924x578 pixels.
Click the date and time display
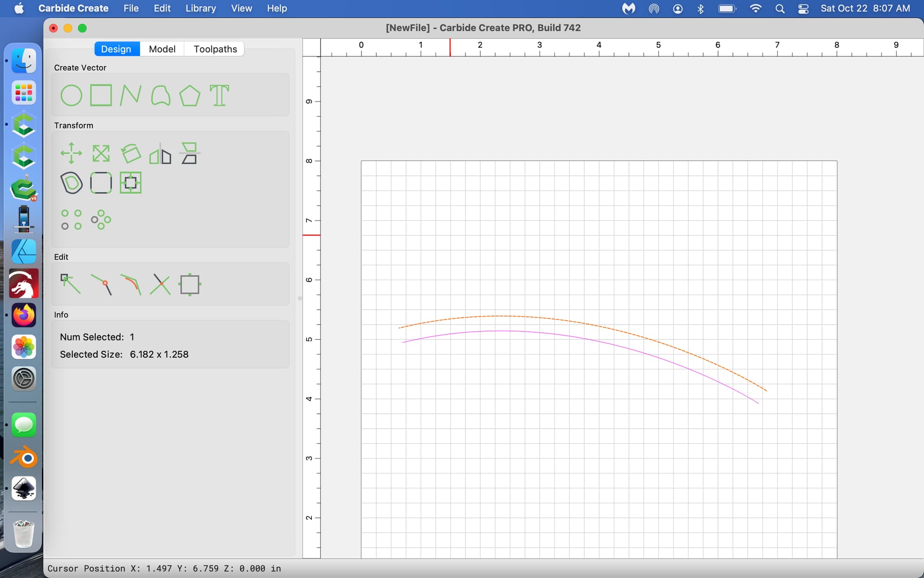(865, 8)
